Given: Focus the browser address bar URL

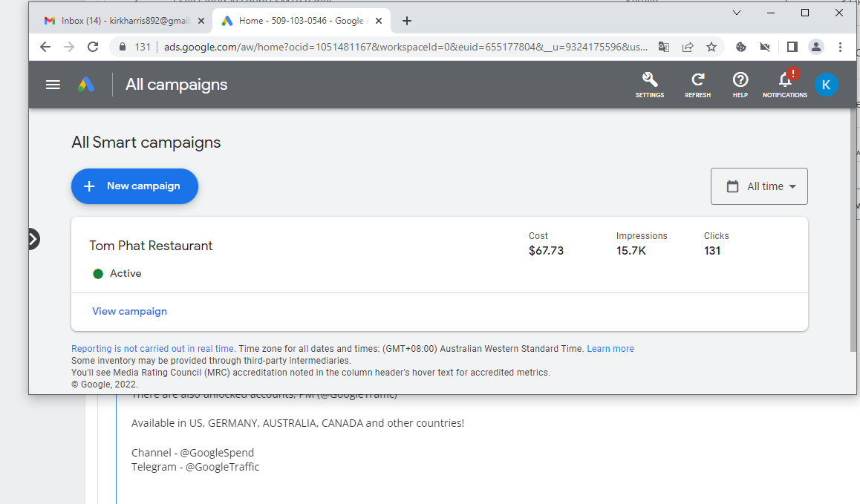Looking at the screenshot, I should coord(406,48).
